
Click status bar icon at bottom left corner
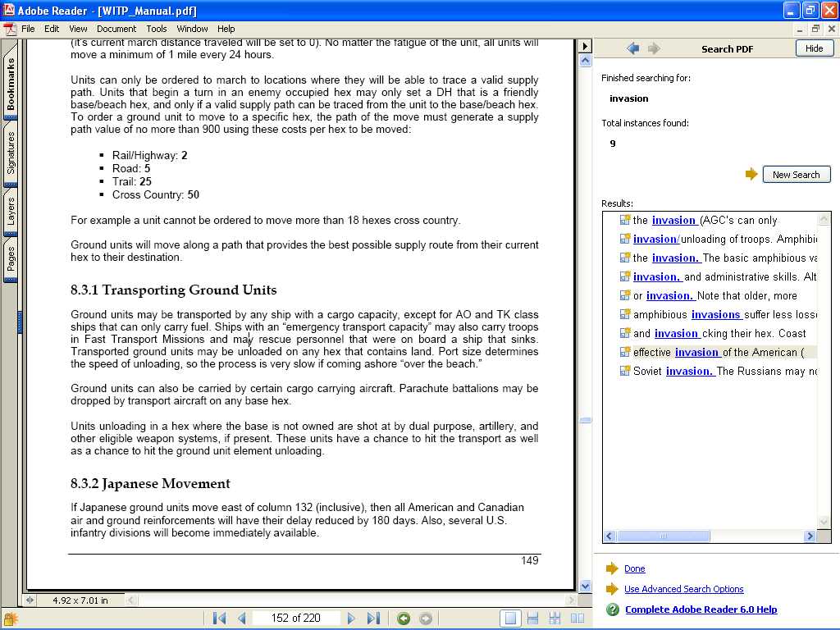pos(11,619)
